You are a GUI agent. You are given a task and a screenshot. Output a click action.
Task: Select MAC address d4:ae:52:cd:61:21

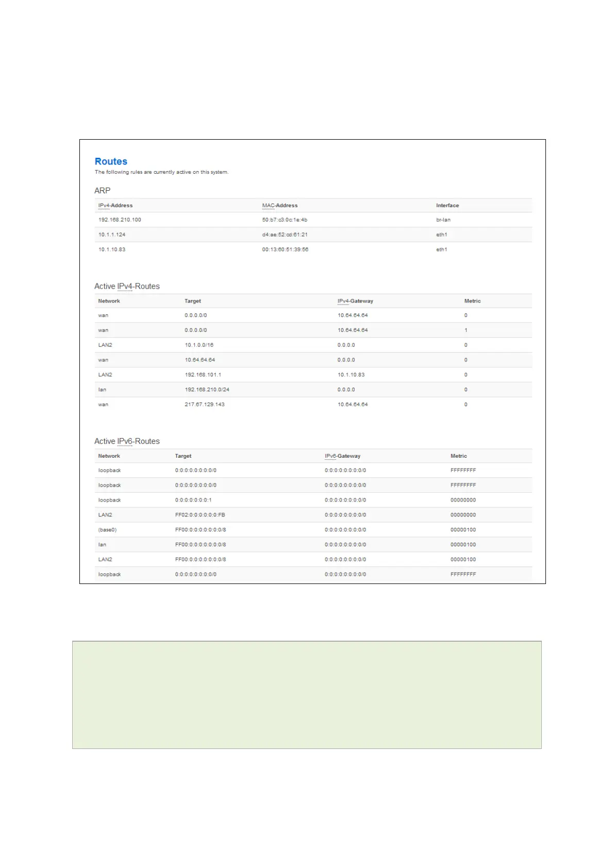[285, 235]
